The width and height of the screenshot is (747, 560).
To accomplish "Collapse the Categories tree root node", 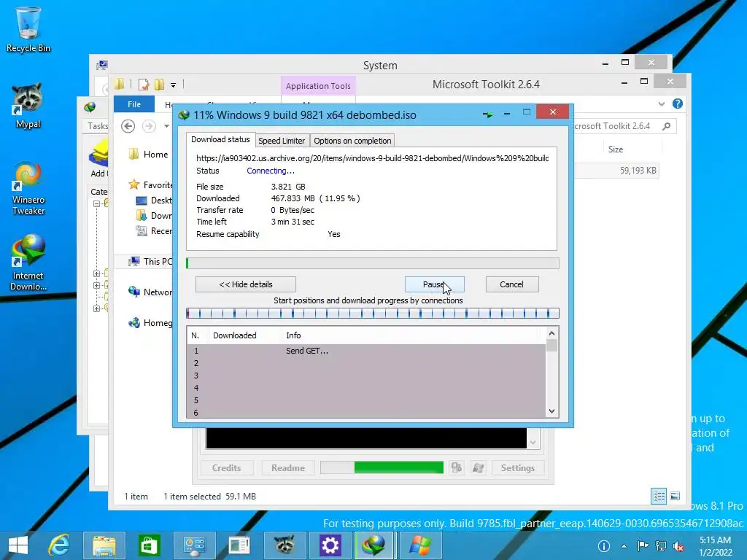I will 96,203.
